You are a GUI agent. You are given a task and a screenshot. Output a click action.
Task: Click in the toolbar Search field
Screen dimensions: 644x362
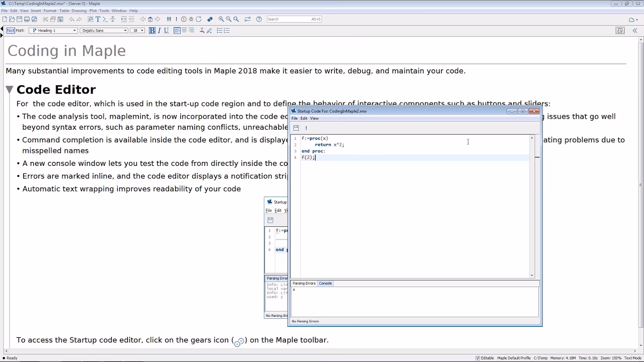point(294,19)
